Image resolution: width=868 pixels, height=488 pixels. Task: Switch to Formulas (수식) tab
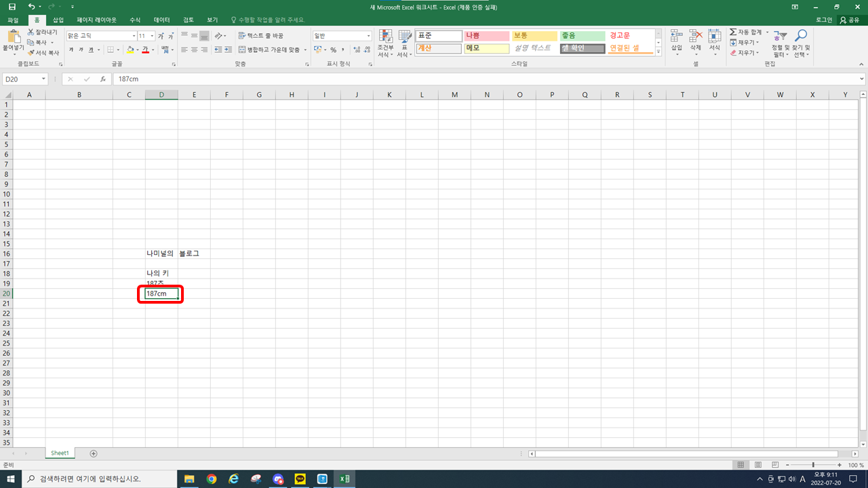[x=135, y=20]
